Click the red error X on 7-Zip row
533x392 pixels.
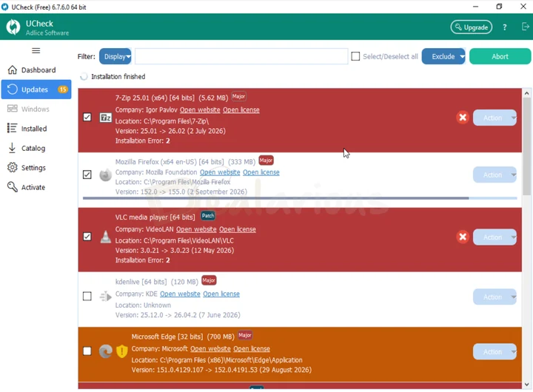pos(463,118)
